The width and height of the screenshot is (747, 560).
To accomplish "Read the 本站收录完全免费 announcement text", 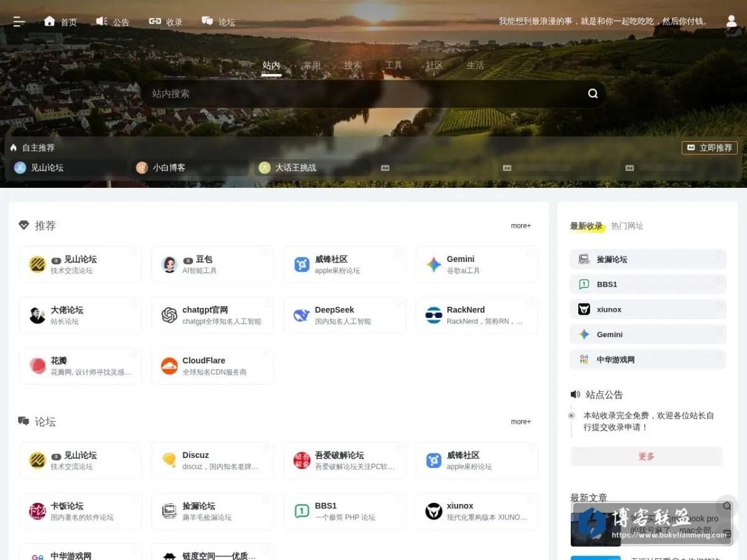I will tap(649, 421).
